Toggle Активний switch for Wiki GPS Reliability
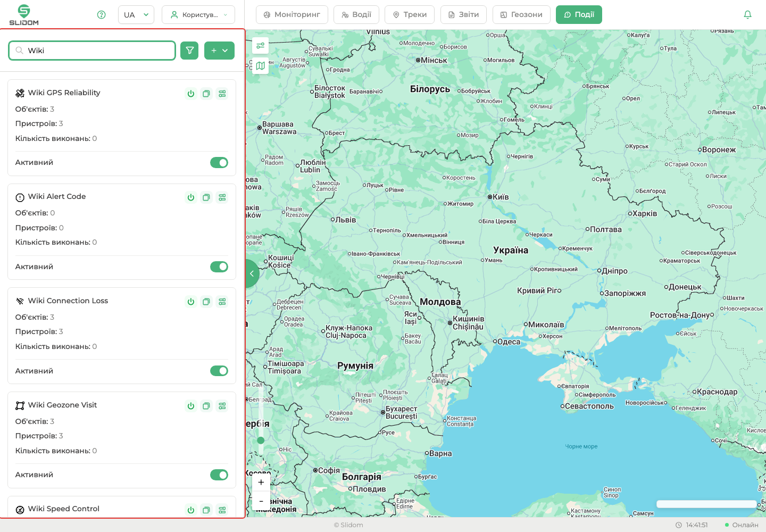766x532 pixels. tap(219, 163)
